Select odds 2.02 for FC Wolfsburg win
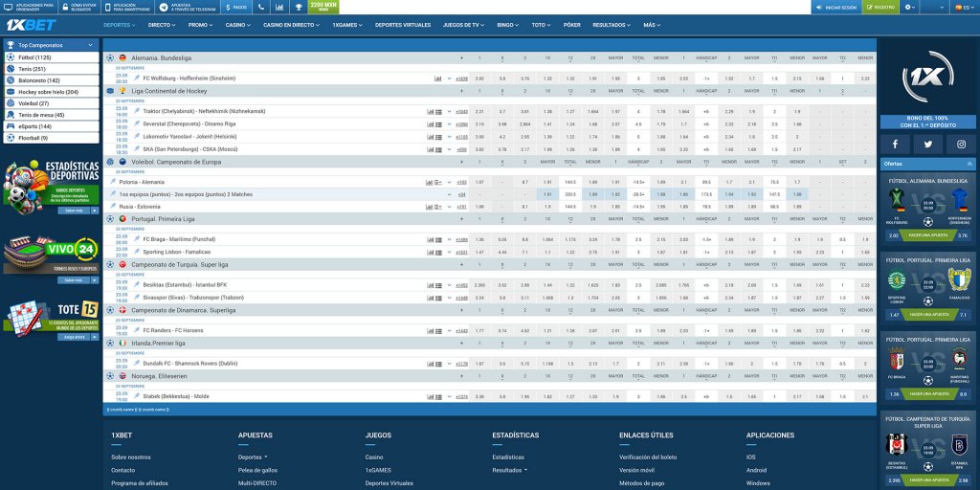This screenshot has height=490, width=980. click(479, 78)
